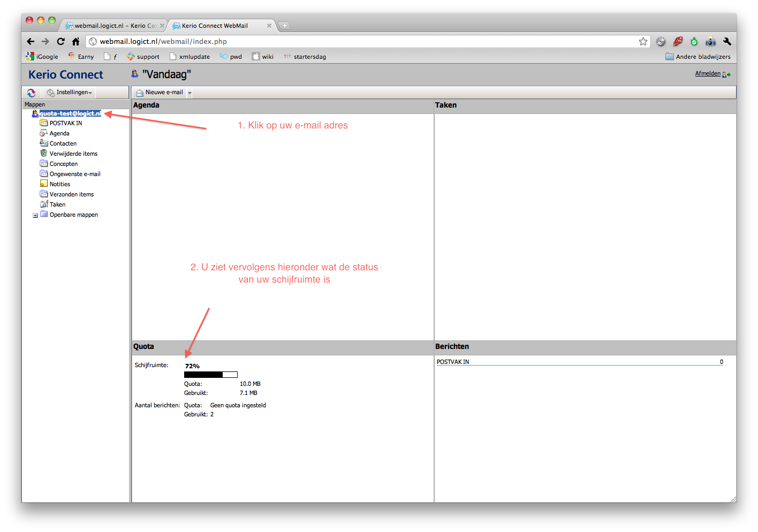758x532 pixels.
Task: Click the POSTVAK IN folder icon
Action: (x=44, y=123)
